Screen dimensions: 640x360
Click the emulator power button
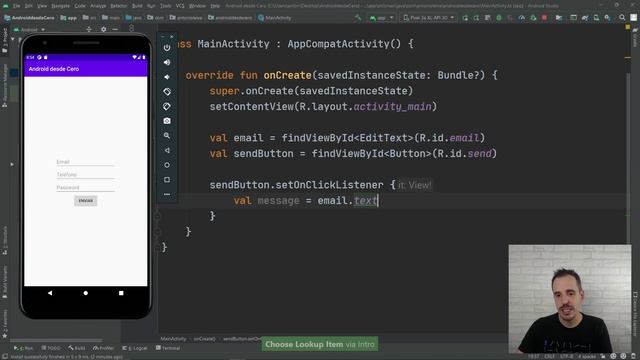coord(167,48)
